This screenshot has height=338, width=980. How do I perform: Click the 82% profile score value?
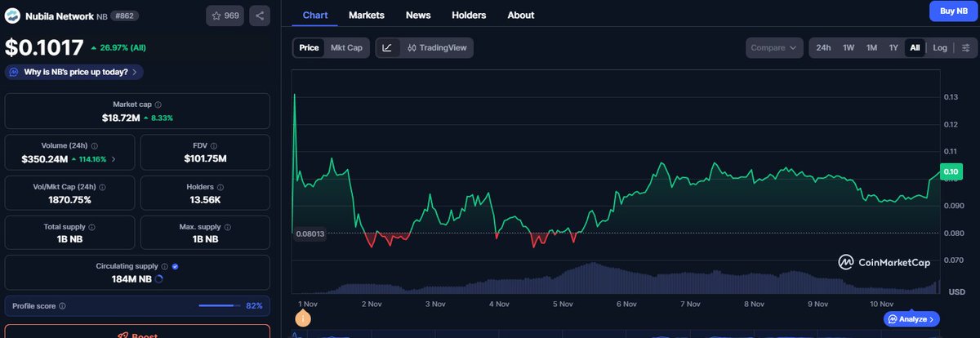pos(254,306)
